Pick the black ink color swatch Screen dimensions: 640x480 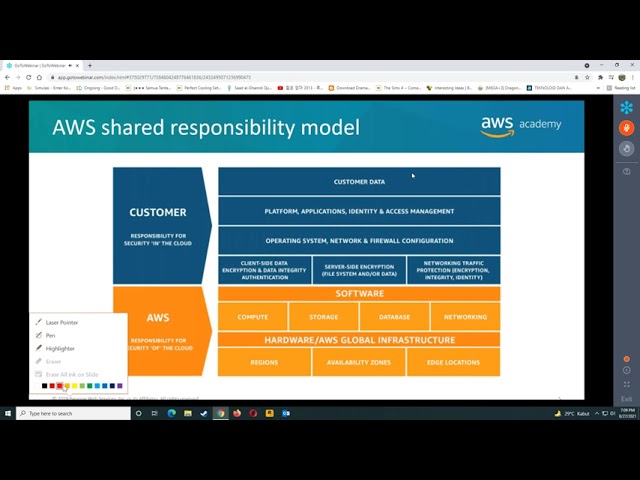(x=44, y=386)
